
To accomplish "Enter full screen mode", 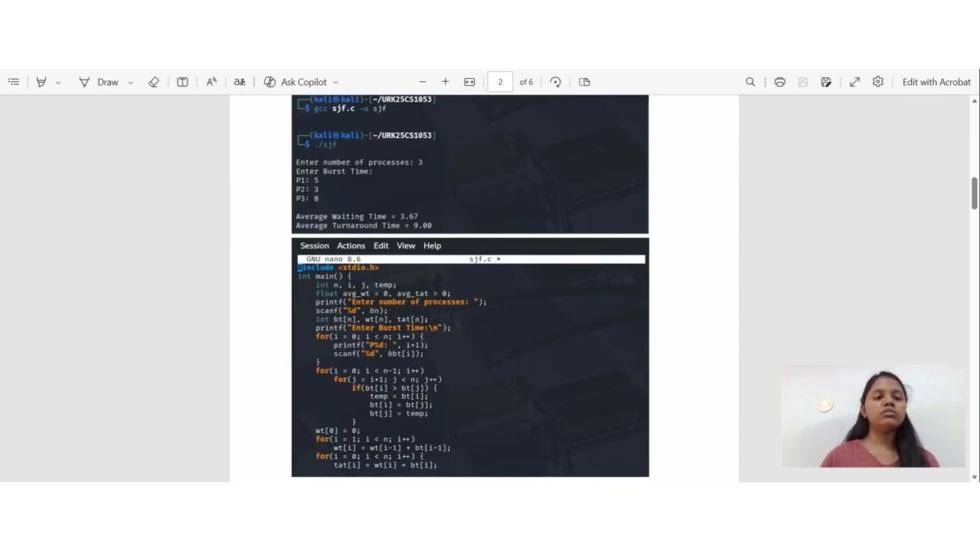I will [x=854, y=82].
